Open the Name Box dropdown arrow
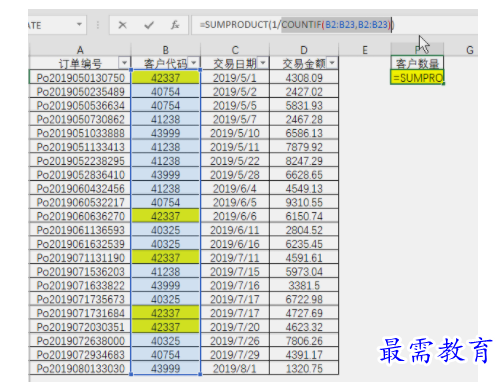Screen dimensions: 501x382 79,25
